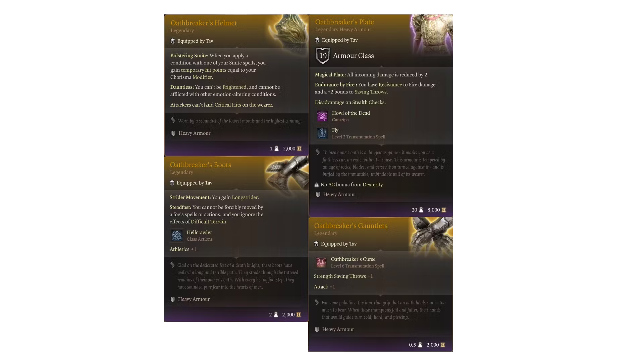The width and height of the screenshot is (644, 362).
Task: Open the temporary hit points link
Action: (x=204, y=70)
